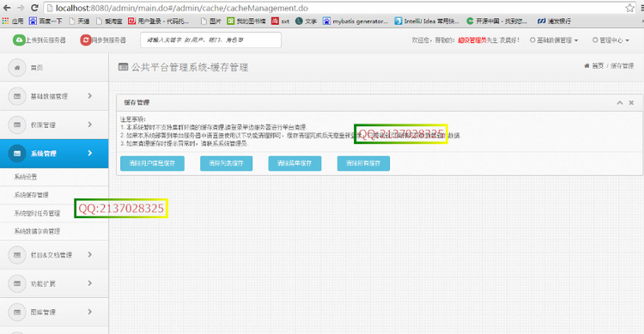The height and width of the screenshot is (334, 644).
Task: Click the 栏目&文档管理 sidebar icon
Action: pos(17,255)
